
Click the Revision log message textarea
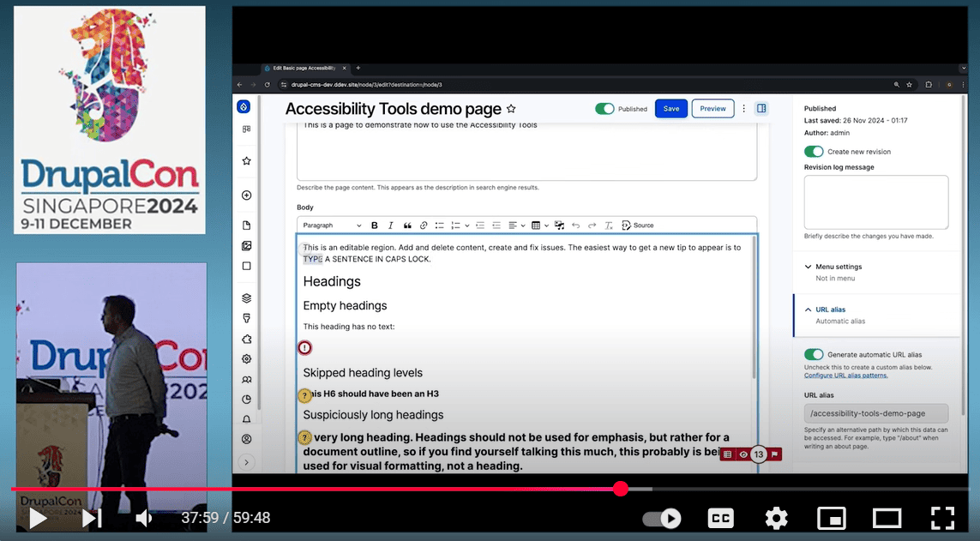(x=875, y=201)
